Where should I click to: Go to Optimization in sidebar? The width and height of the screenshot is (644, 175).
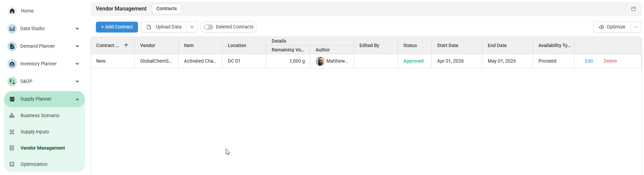click(x=34, y=164)
